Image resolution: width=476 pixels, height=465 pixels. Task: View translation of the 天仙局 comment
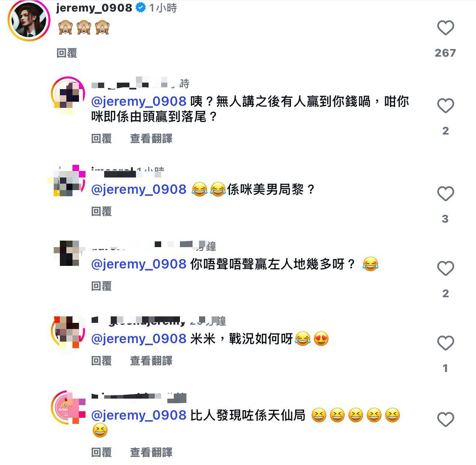[151, 452]
